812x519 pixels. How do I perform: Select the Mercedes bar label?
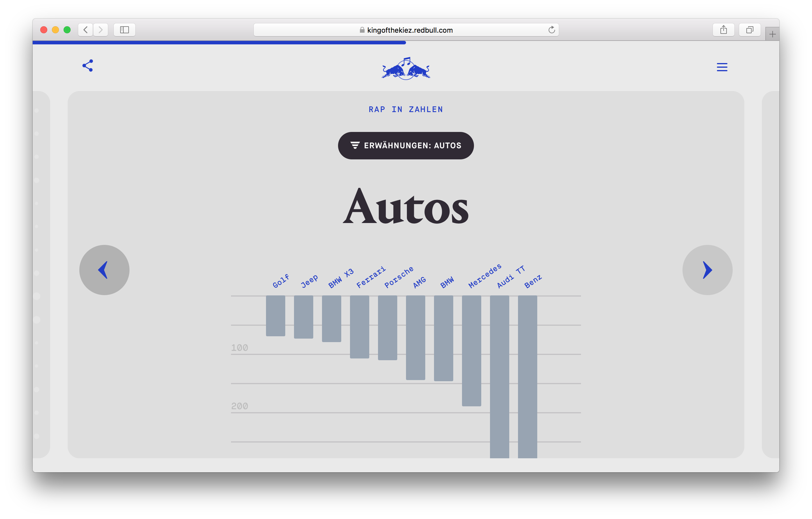485,276
